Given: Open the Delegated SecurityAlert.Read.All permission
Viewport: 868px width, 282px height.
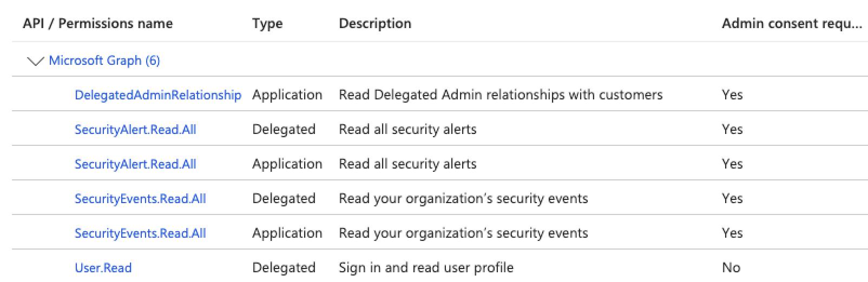Looking at the screenshot, I should click(135, 130).
